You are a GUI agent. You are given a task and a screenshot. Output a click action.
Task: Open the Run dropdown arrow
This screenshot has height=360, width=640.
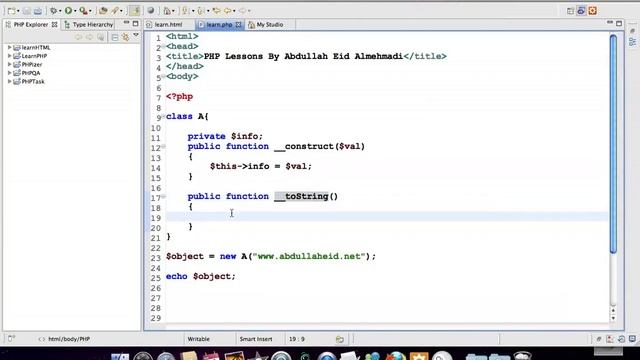[75, 11]
